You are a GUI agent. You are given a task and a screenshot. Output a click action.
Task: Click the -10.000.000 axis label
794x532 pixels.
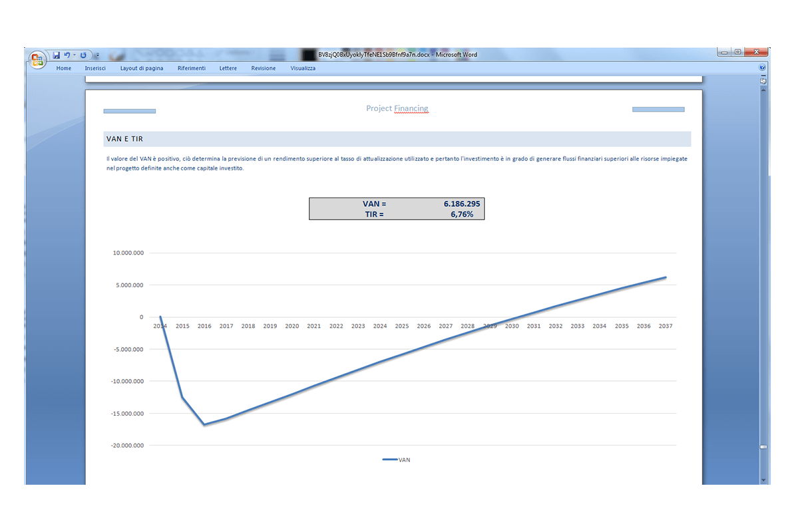click(128, 381)
